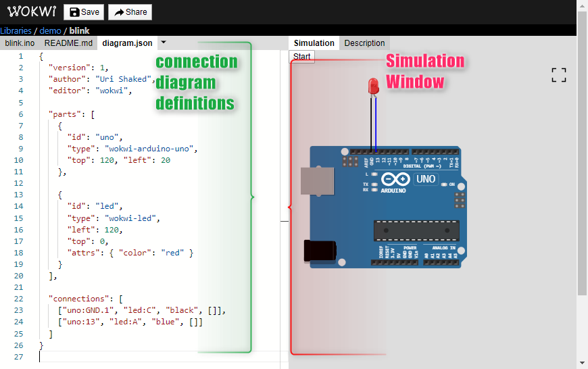The width and height of the screenshot is (588, 369).
Task: Toggle fullscreen simulation view icon
Action: 559,75
